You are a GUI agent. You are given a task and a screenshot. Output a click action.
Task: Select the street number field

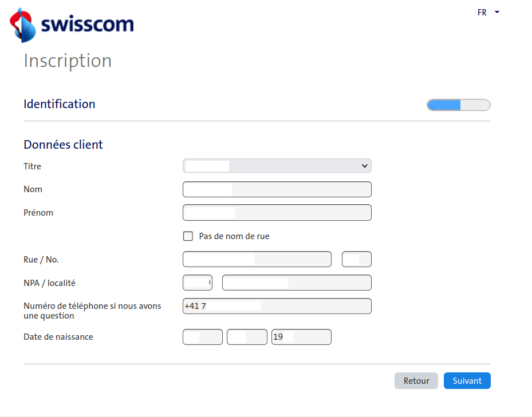(x=356, y=259)
